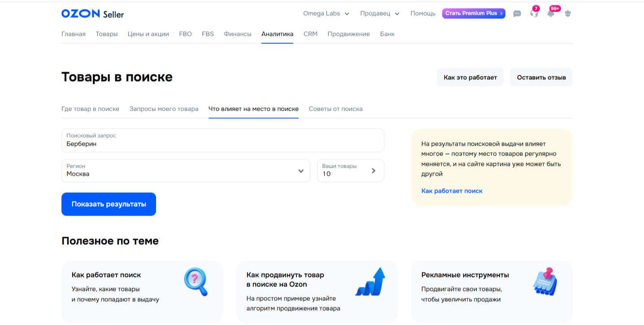644x325 pixels.
Task: Expand the Omega Labs account dropdown
Action: [326, 13]
